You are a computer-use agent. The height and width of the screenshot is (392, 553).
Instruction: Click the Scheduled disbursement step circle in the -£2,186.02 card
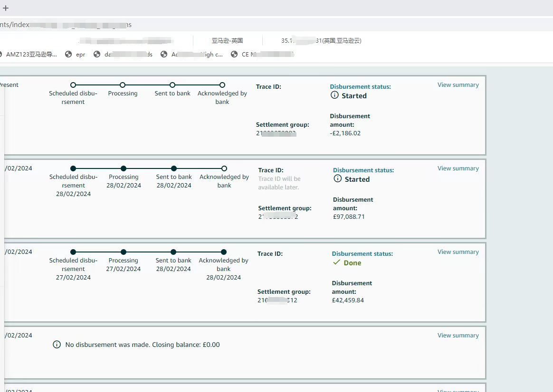tap(73, 85)
